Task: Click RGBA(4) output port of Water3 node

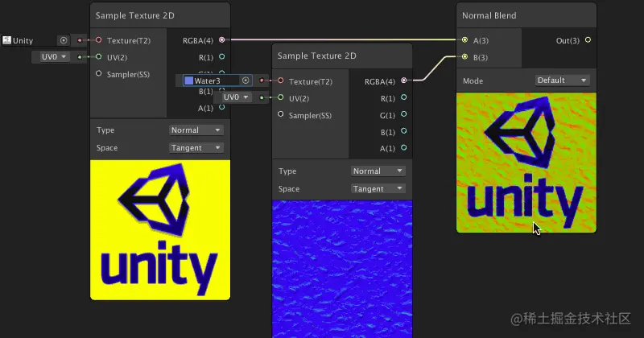Action: 404,80
